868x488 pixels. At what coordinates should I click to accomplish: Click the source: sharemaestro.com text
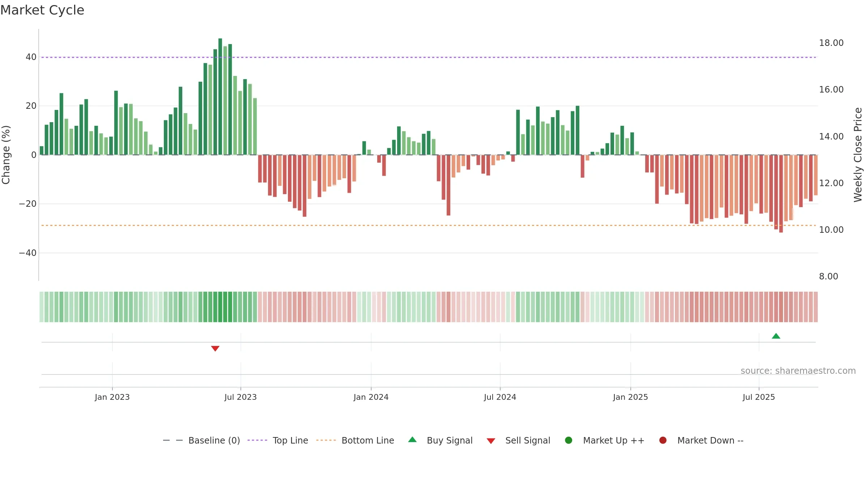pyautogui.click(x=798, y=371)
